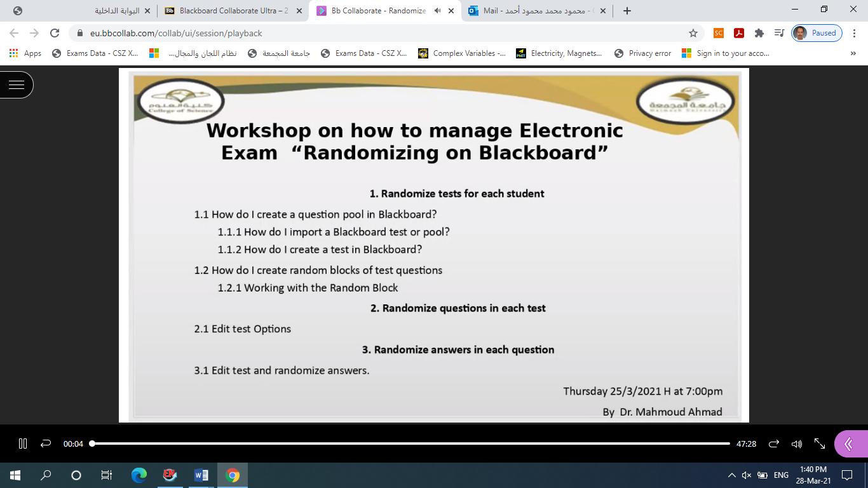Click 'By Dr. Mahmoud Ahmad' on slide
The width and height of the screenshot is (868, 488).
tap(663, 412)
